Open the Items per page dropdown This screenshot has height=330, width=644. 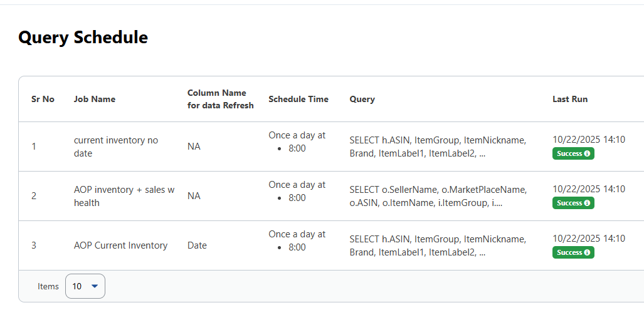(85, 286)
